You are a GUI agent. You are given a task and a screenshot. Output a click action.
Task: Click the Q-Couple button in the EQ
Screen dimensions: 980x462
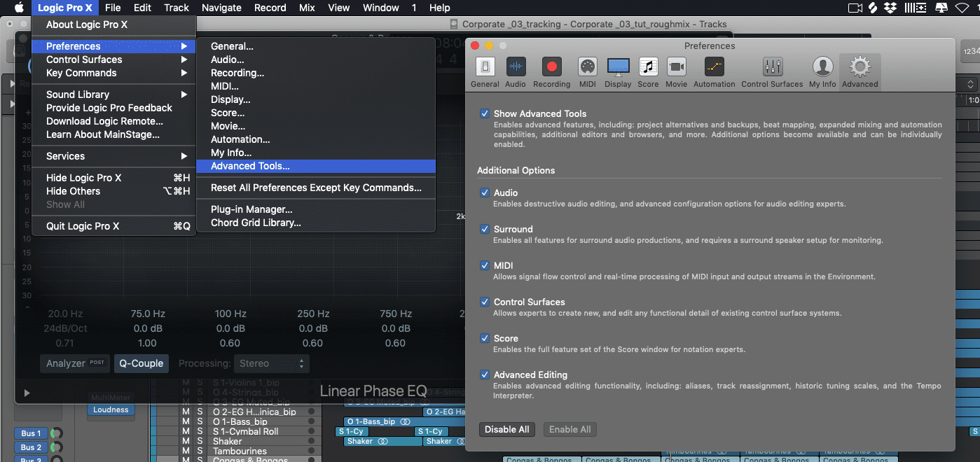[141, 363]
